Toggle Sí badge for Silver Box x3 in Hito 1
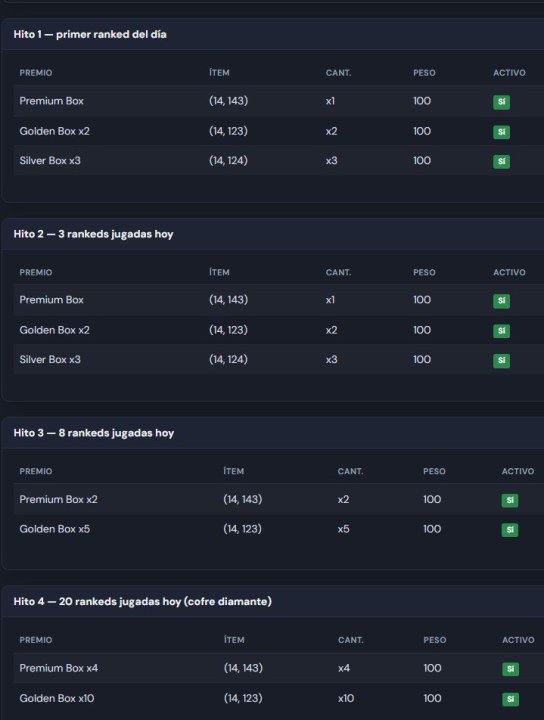 (501, 162)
